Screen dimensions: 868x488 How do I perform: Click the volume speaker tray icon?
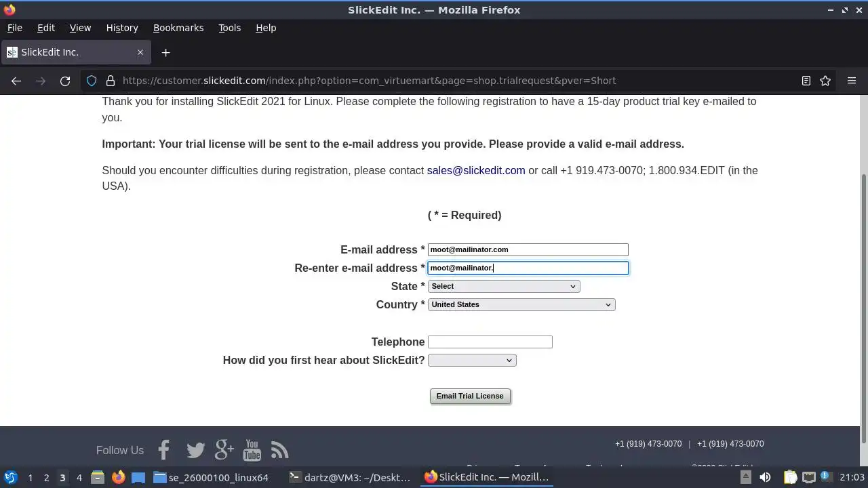tap(765, 478)
